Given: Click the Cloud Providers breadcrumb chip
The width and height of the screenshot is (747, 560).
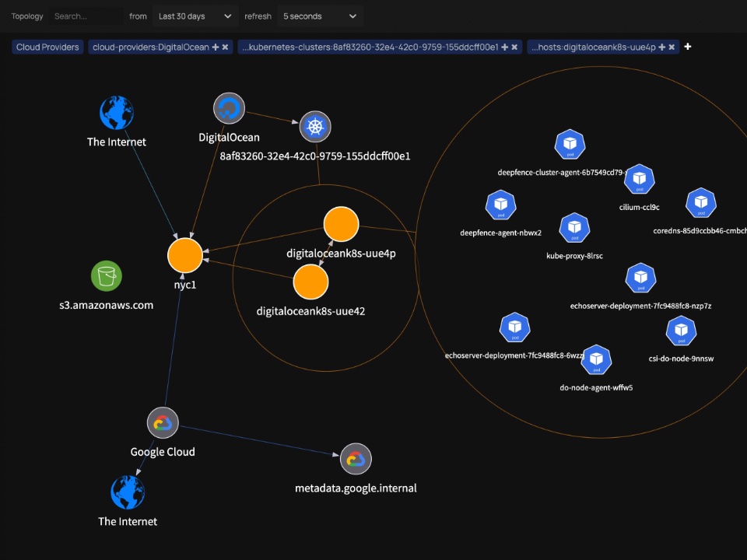Looking at the screenshot, I should (x=47, y=47).
